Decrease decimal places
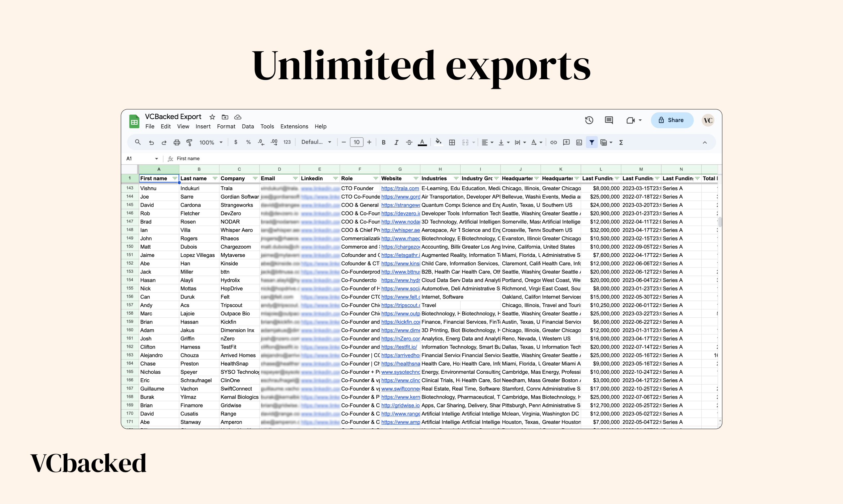843x504 pixels. [261, 142]
